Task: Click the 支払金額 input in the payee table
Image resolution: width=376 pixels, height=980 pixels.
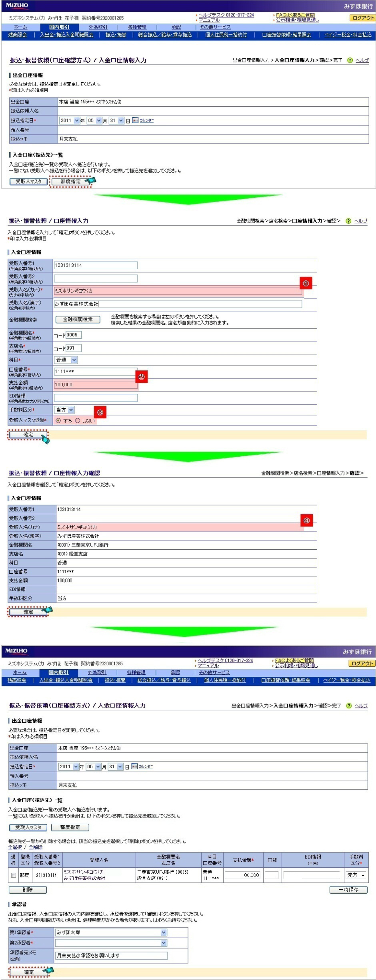Action: click(242, 875)
